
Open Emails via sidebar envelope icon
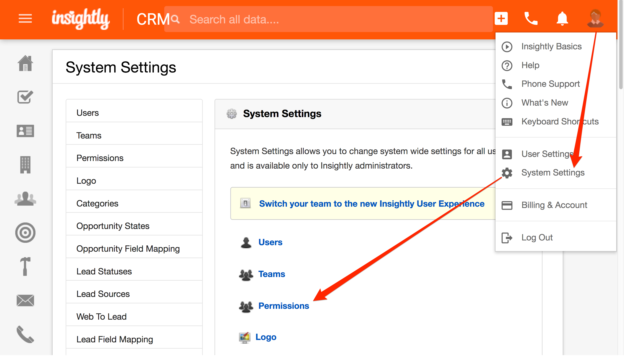tap(25, 300)
